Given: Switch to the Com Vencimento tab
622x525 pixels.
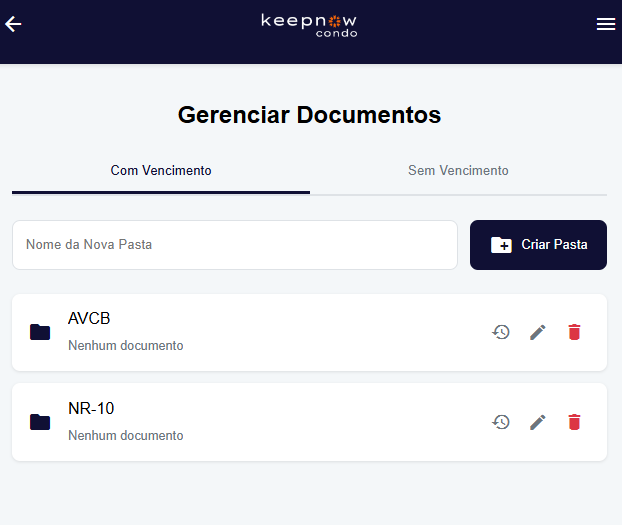Looking at the screenshot, I should (161, 171).
